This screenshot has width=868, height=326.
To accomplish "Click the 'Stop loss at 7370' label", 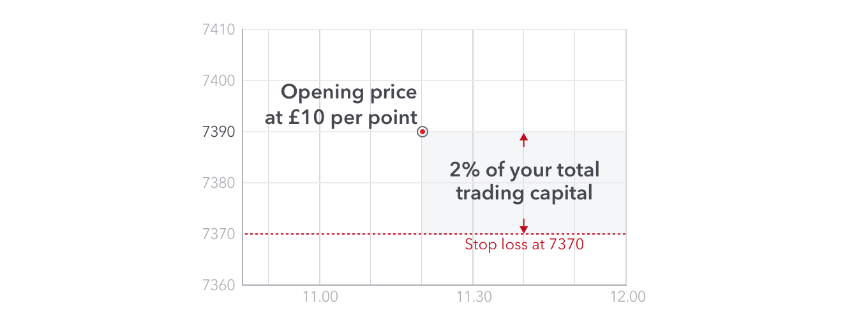I will pyautogui.click(x=524, y=244).
